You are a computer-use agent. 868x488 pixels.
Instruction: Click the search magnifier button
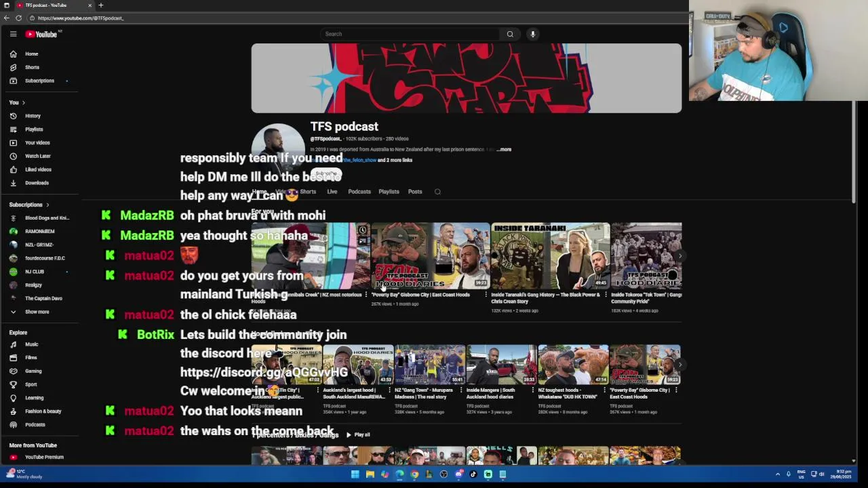(510, 34)
